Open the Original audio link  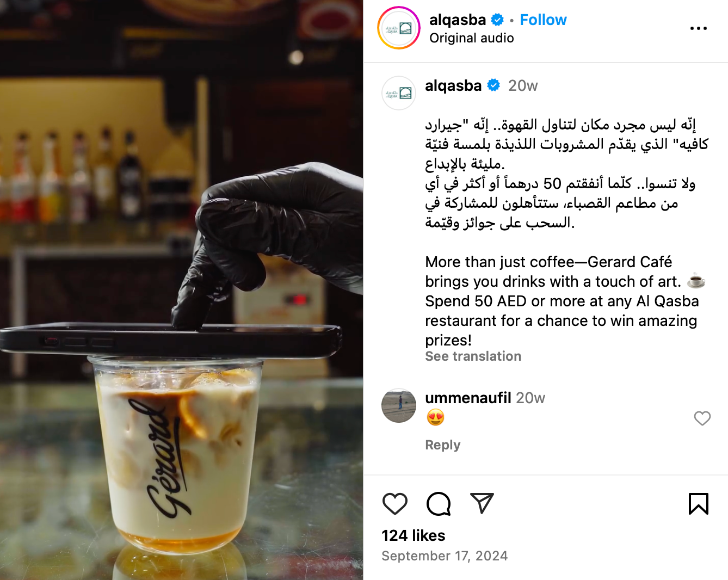click(x=471, y=38)
